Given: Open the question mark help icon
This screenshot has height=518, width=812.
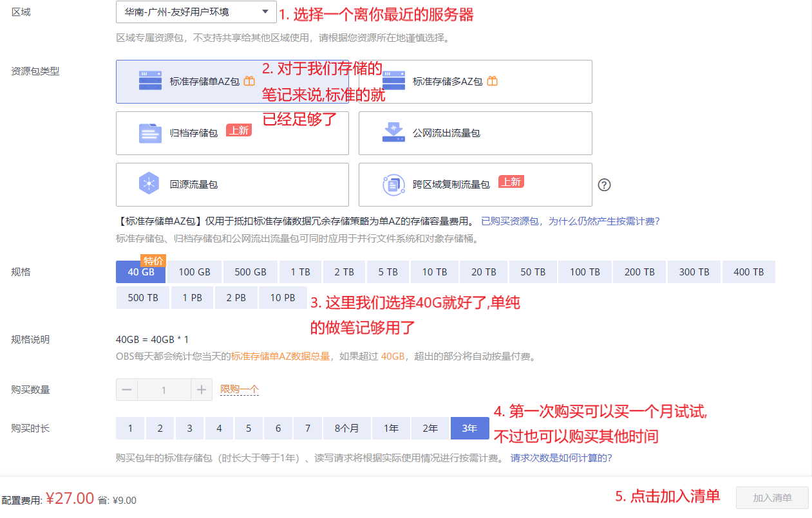Looking at the screenshot, I should [x=604, y=185].
